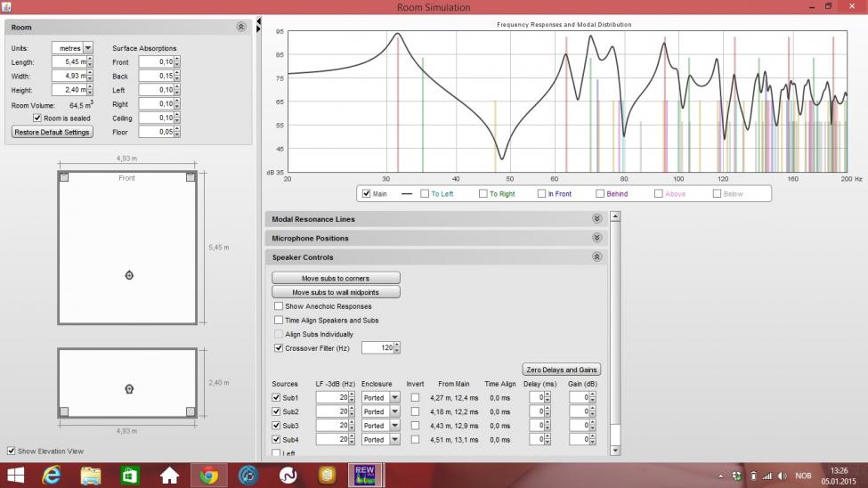Screen dimensions: 868x488
Task: Click the Crossover Filter frequency field
Action: pyautogui.click(x=378, y=348)
